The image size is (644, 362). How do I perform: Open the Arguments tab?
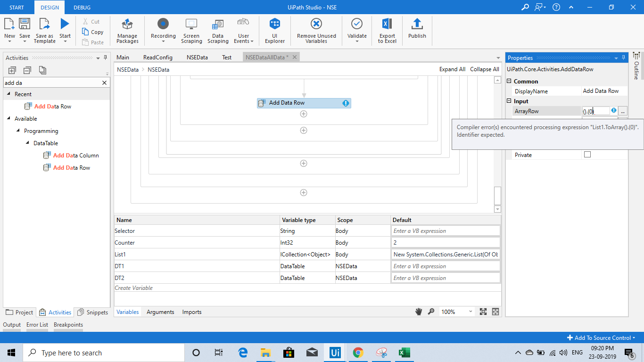tap(160, 312)
